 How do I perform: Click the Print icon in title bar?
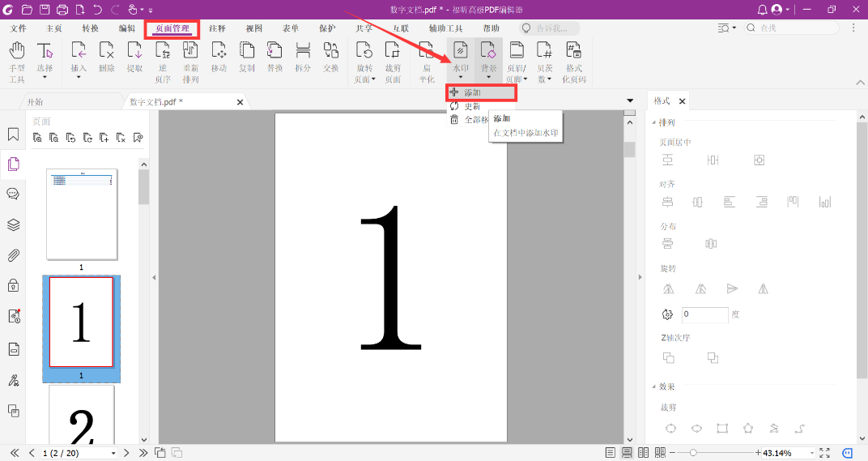(x=62, y=10)
